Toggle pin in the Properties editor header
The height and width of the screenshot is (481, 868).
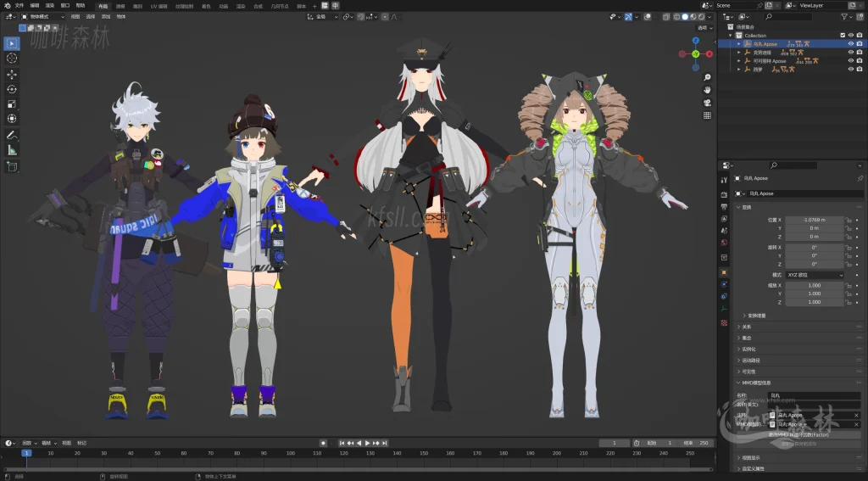[860, 178]
